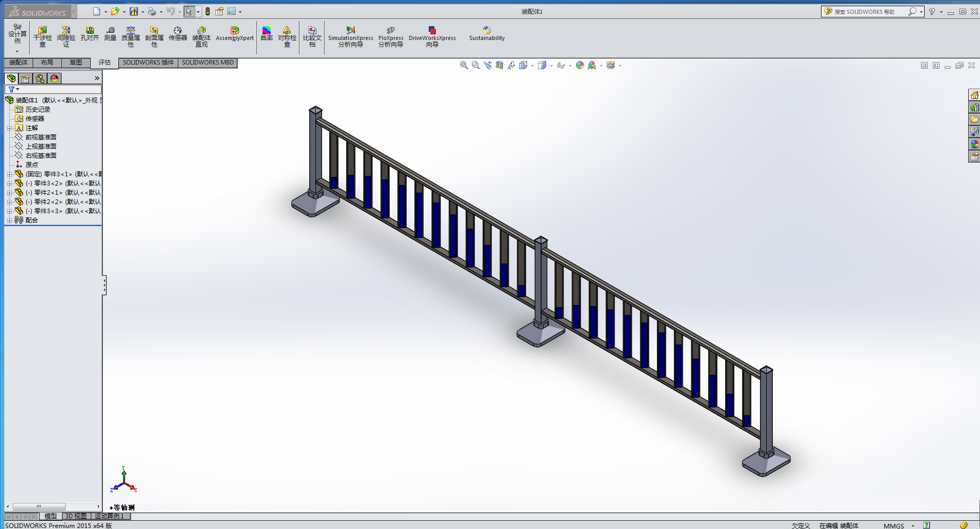Viewport: 980px width, 529px height.
Task: Start the FloXpress analysis wizard
Action: [x=391, y=36]
